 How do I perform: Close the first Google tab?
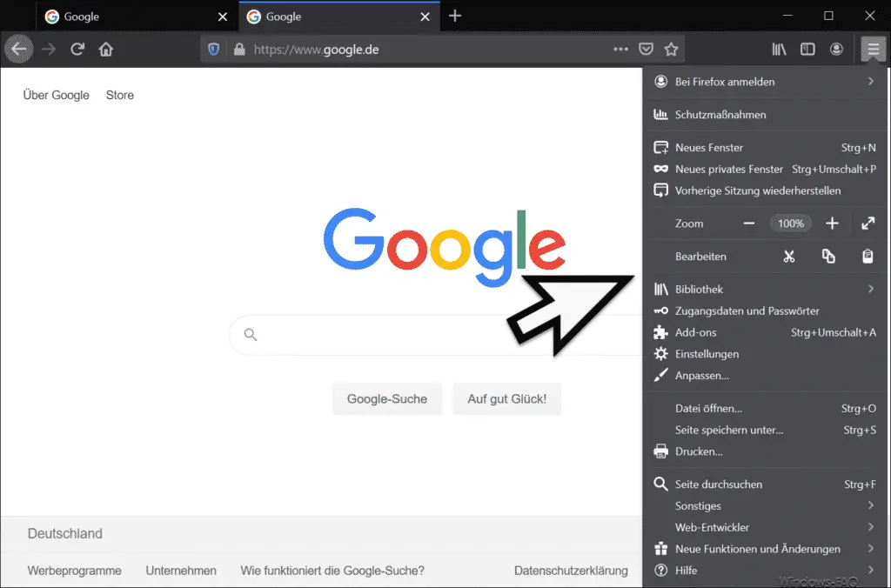(223, 17)
